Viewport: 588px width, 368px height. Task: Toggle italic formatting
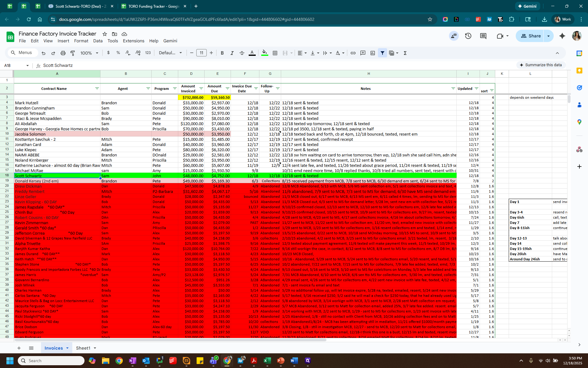click(232, 53)
